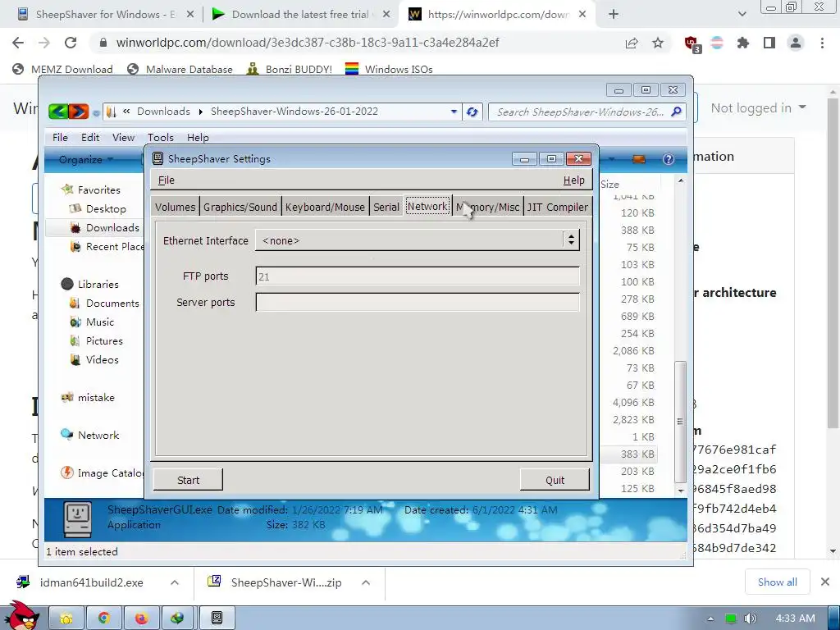Switch to Download the latest free trial tab
The width and height of the screenshot is (840, 630).
(x=302, y=15)
